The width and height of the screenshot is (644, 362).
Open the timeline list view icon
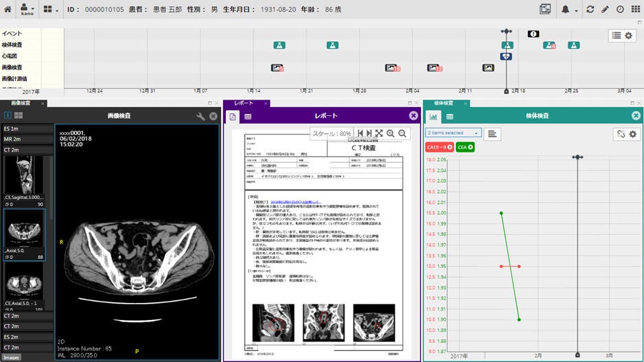[x=617, y=36]
